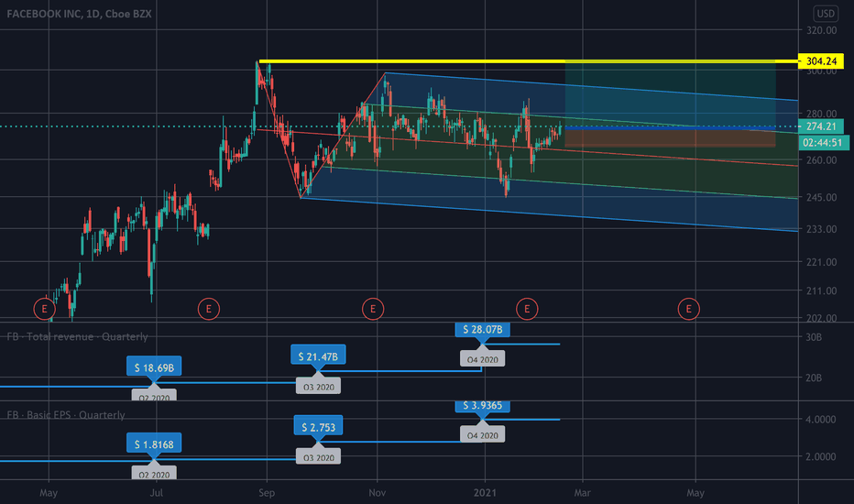Click the earnings marker below May 2020
854x504 pixels.
[44, 309]
